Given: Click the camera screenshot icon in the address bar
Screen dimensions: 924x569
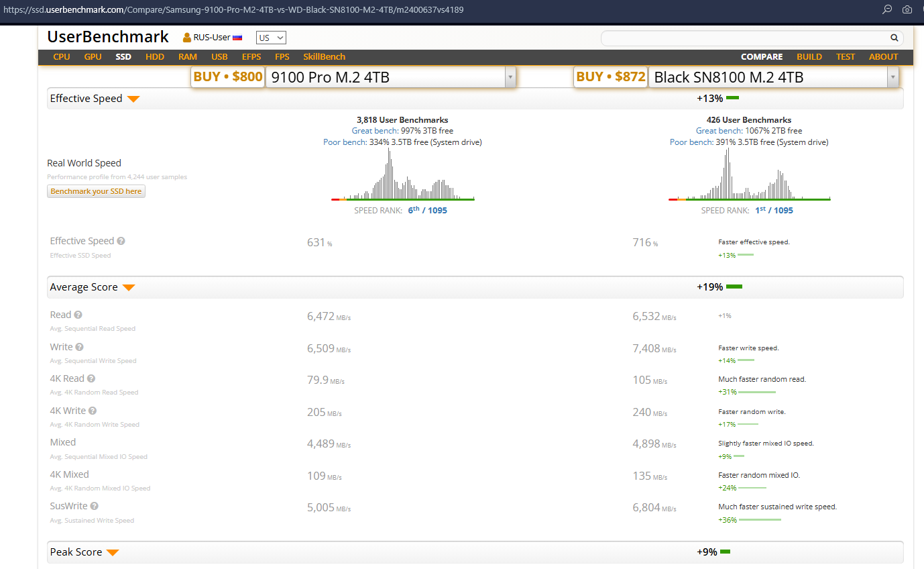Looking at the screenshot, I should tap(907, 9).
